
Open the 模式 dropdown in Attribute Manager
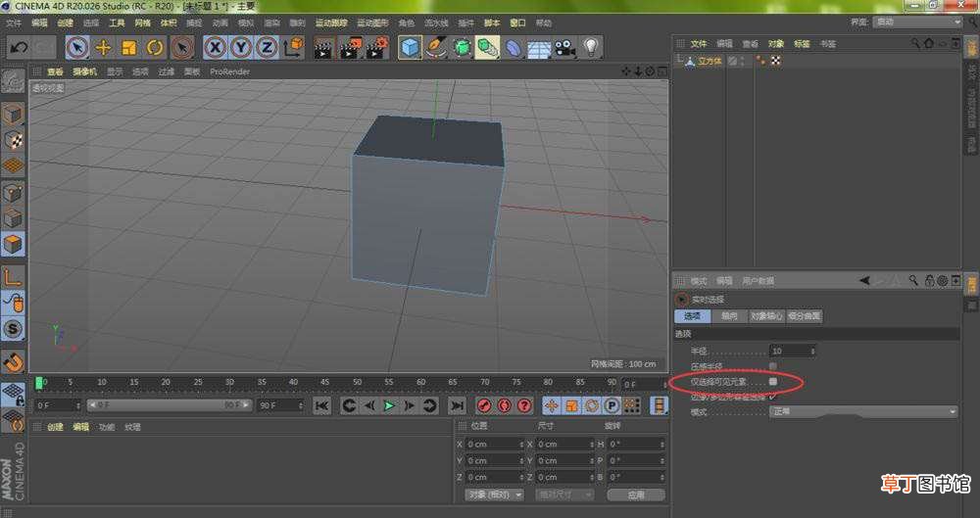(x=863, y=412)
